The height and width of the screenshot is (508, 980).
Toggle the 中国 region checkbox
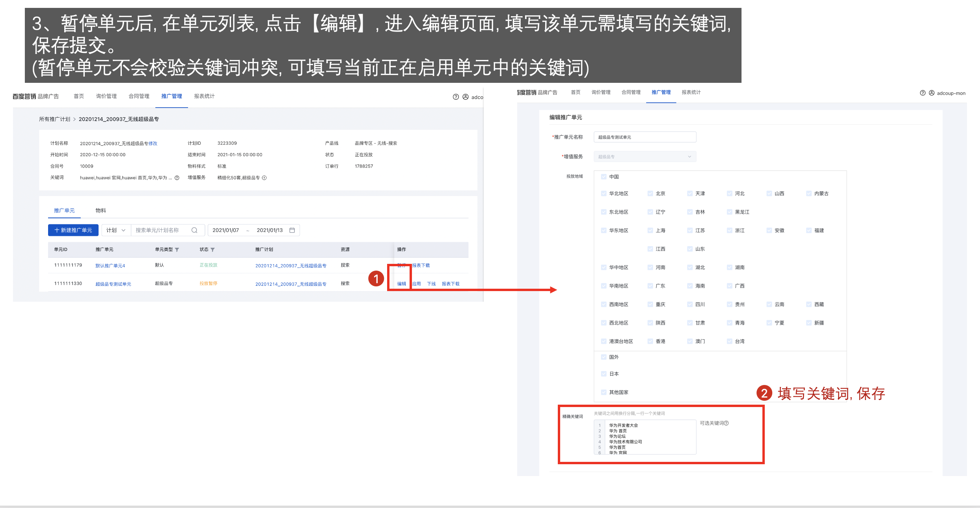[604, 177]
